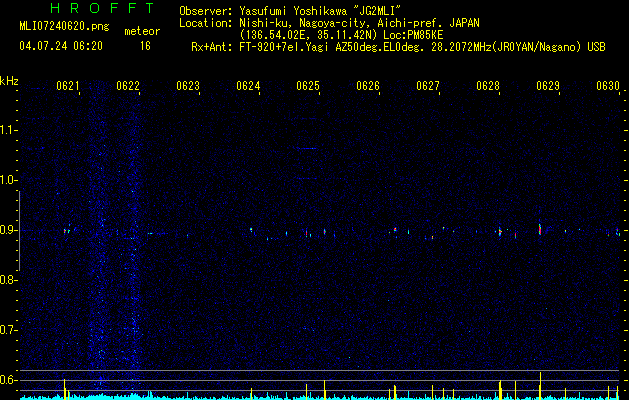Click the 0626 time marker

368,86
